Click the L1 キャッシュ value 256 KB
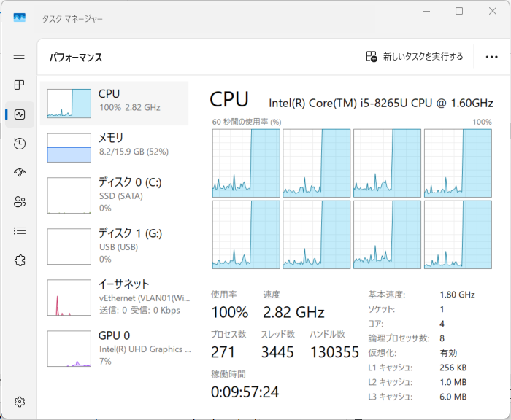This screenshot has width=511, height=420. point(453,367)
